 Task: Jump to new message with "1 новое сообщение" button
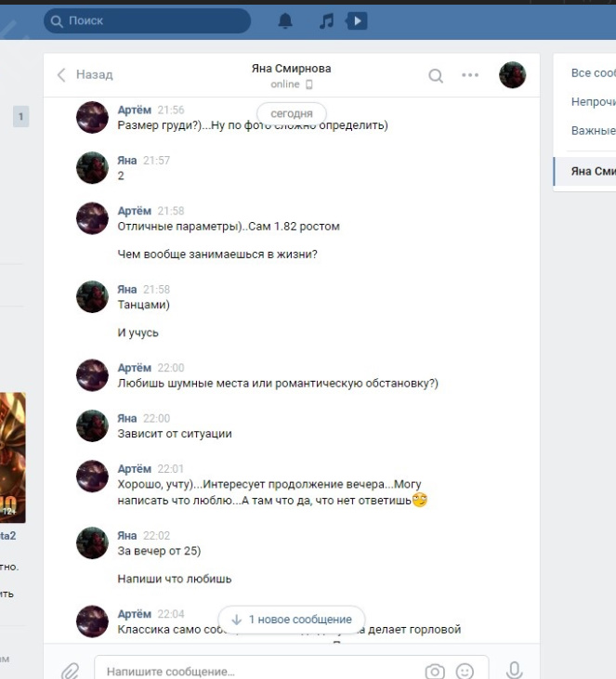coord(292,620)
